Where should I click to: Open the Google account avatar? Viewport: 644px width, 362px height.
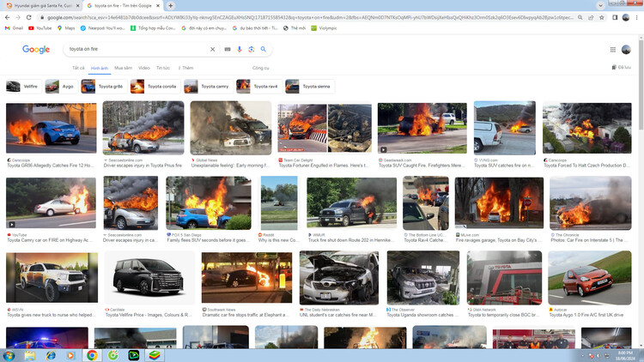tap(626, 50)
